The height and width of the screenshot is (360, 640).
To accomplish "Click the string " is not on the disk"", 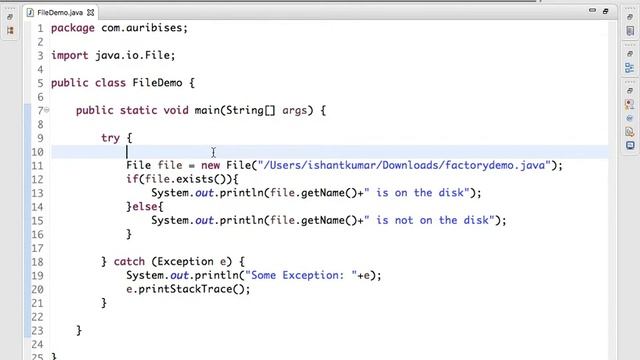I will [x=429, y=220].
